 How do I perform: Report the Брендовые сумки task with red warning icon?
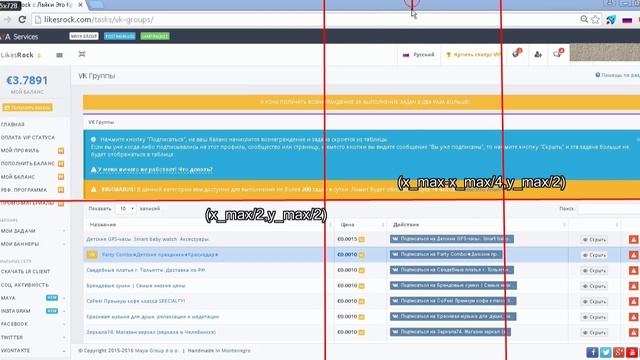pos(633,286)
